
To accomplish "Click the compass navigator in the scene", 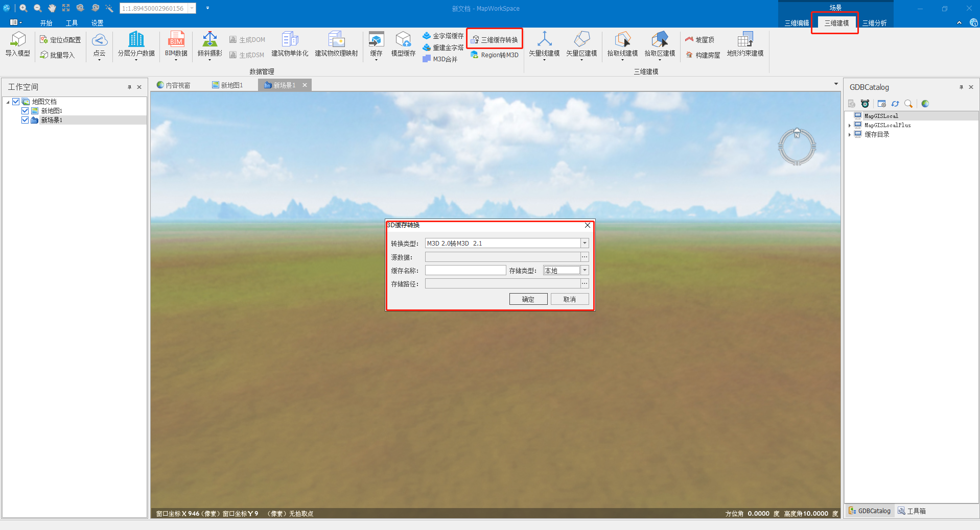I will pos(797,147).
